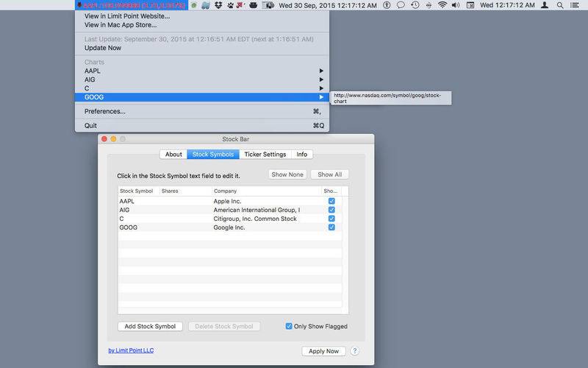This screenshot has width=588, height=368.
Task: Click Delete Stock Symbol button
Action: (x=224, y=326)
